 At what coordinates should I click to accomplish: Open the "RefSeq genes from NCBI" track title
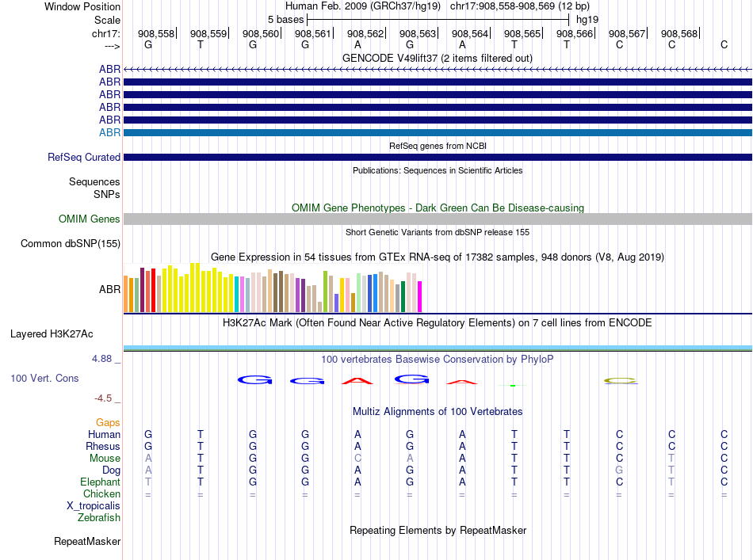(438, 146)
